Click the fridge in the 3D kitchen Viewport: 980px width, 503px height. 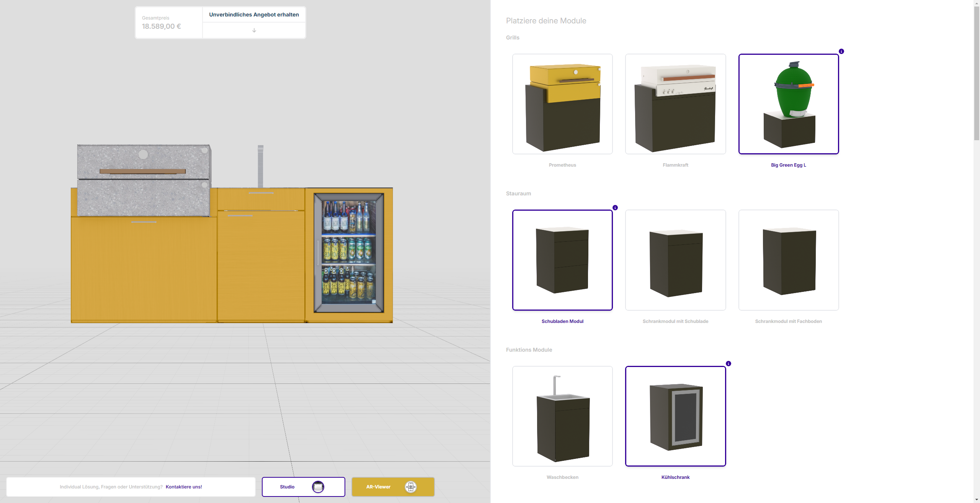click(349, 253)
